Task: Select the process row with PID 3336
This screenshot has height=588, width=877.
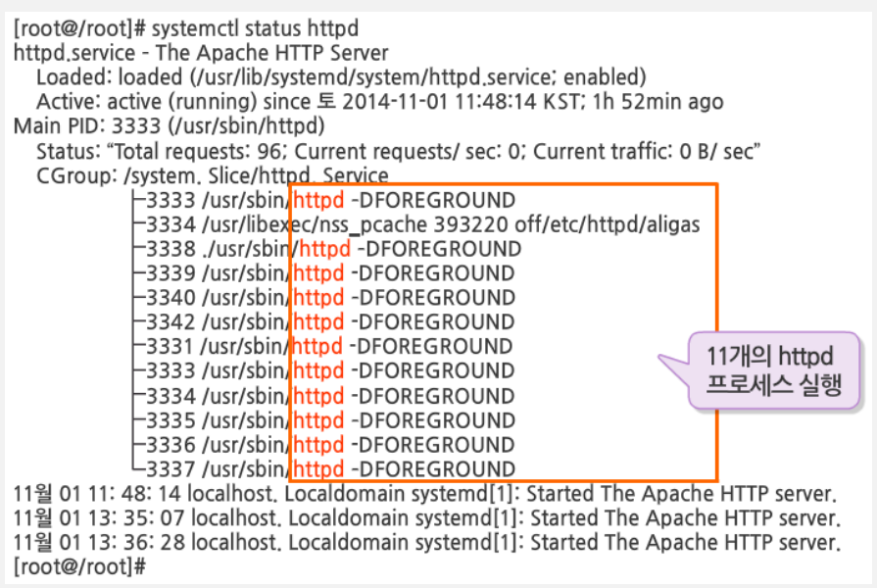Action: pos(324,445)
